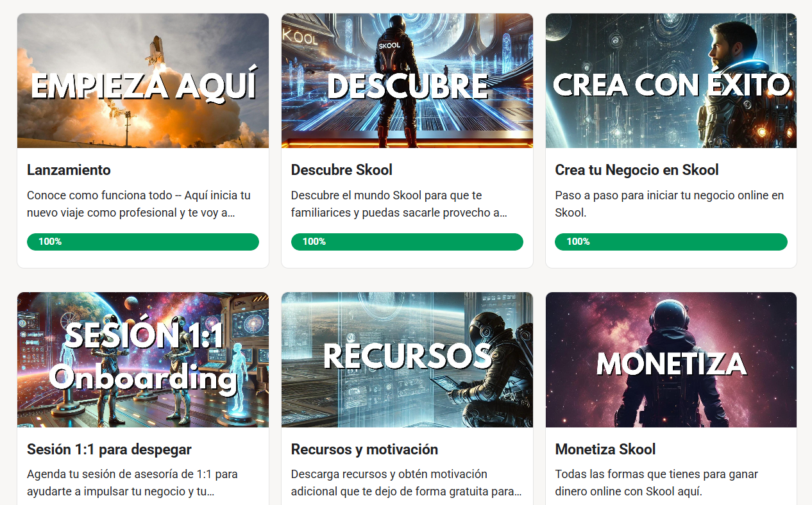Click the Lanzamiento 100% progress bar
Viewport: 812px width, 505px height.
pyautogui.click(x=143, y=242)
